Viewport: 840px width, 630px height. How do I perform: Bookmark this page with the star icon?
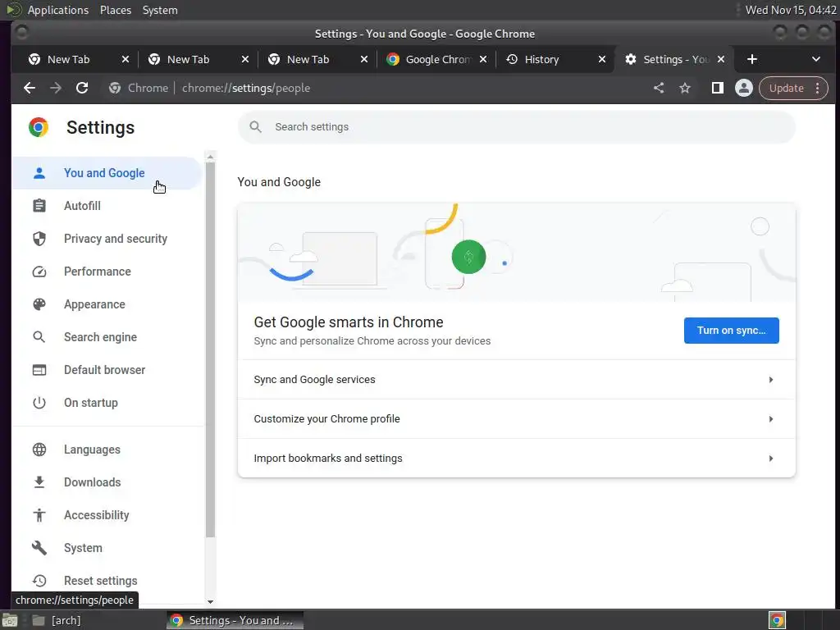[685, 88]
